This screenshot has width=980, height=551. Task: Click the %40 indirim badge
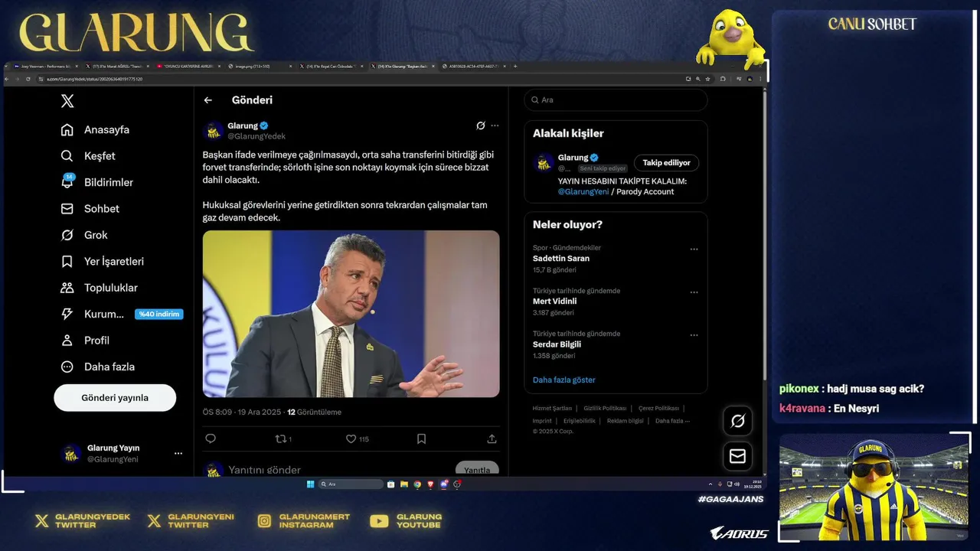159,314
